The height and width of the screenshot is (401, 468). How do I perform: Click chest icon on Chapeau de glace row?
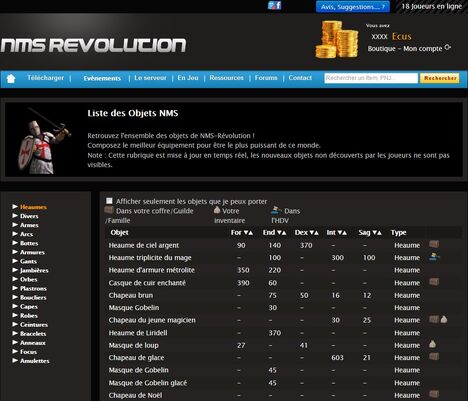click(434, 357)
